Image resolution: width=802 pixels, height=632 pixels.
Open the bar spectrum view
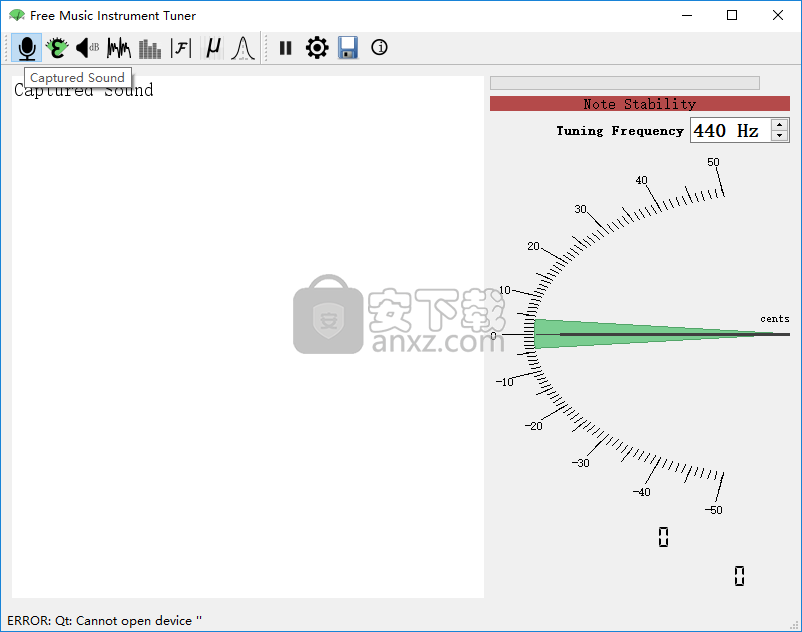[x=150, y=48]
